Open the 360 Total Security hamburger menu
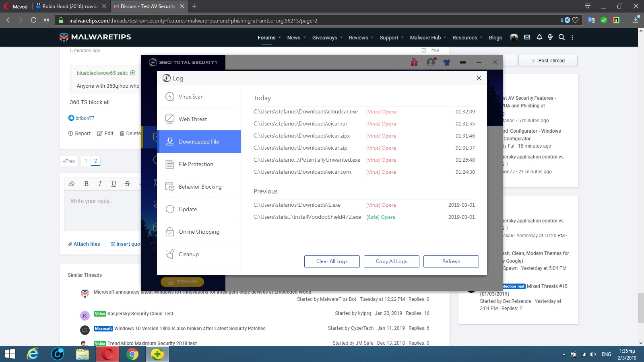644x362 pixels. pos(463,62)
